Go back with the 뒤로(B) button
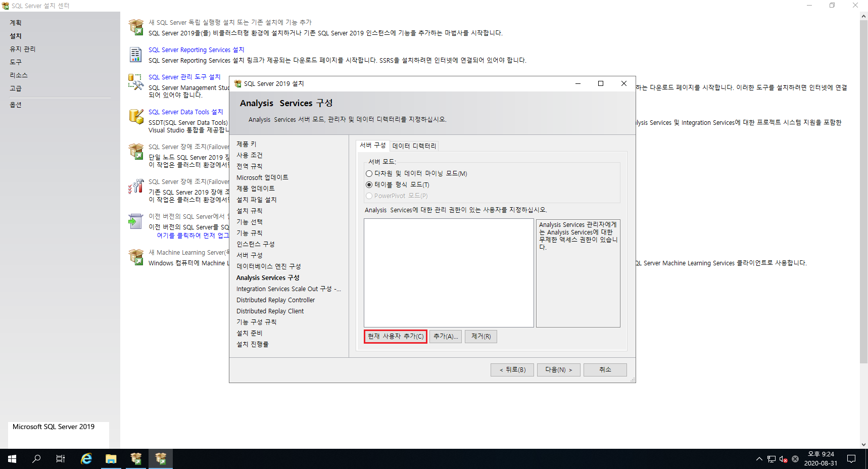This screenshot has width=868, height=469. point(512,370)
